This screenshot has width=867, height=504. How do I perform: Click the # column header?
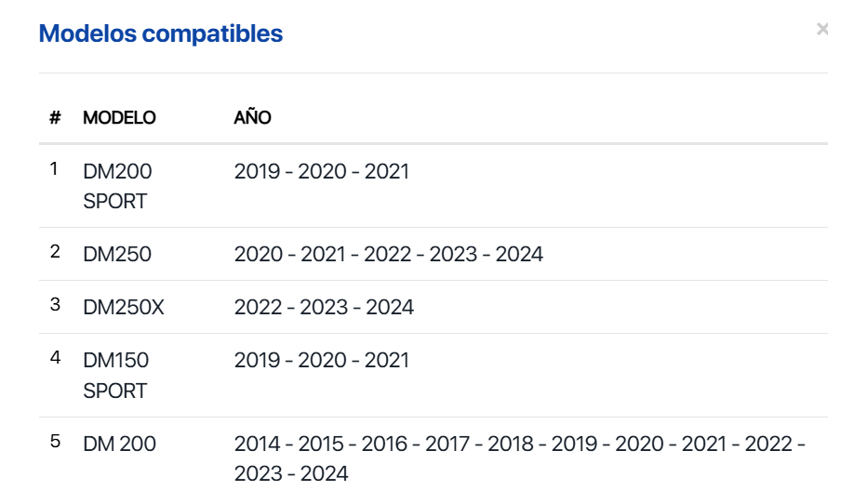pyautogui.click(x=55, y=118)
